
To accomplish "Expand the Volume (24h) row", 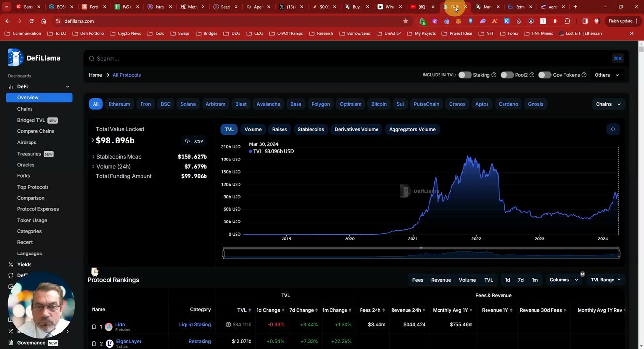I will pos(93,167).
